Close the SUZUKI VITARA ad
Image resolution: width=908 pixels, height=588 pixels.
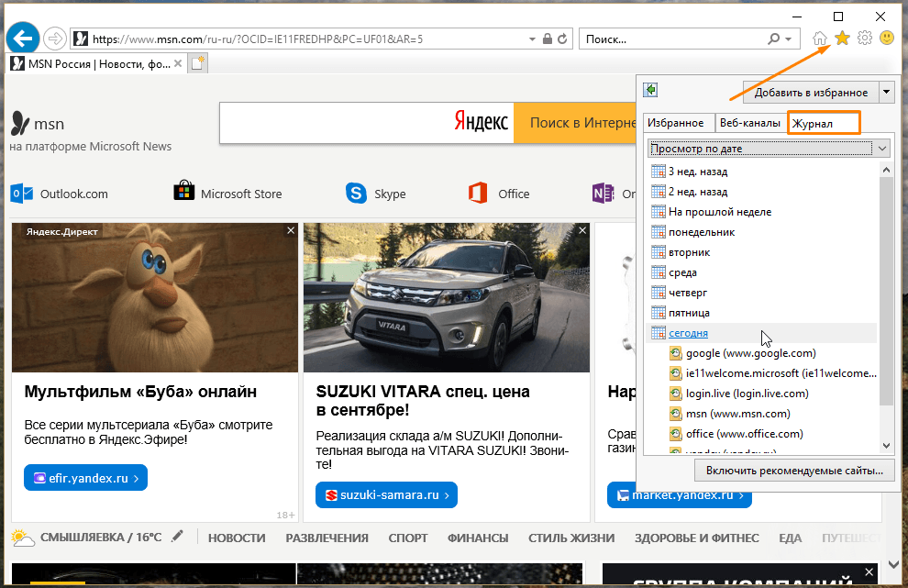coord(582,230)
